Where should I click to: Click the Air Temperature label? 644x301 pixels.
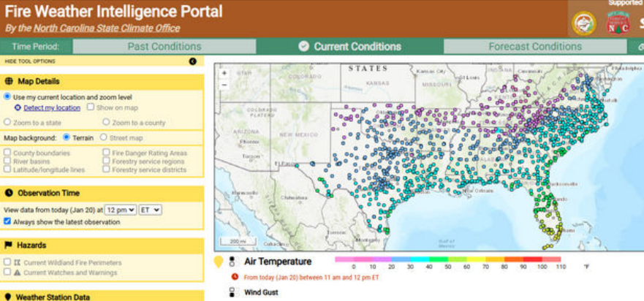pos(278,262)
